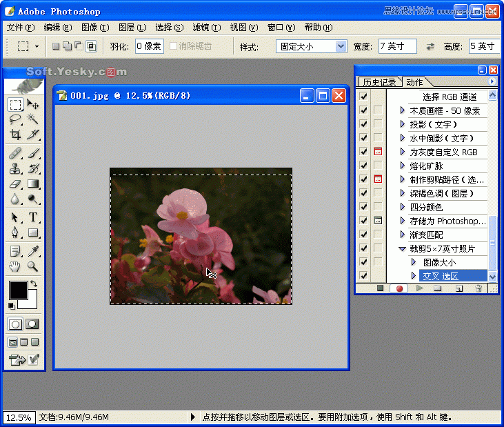The image size is (504, 427).
Task: Swap foreground and background colors
Action: click(x=34, y=284)
